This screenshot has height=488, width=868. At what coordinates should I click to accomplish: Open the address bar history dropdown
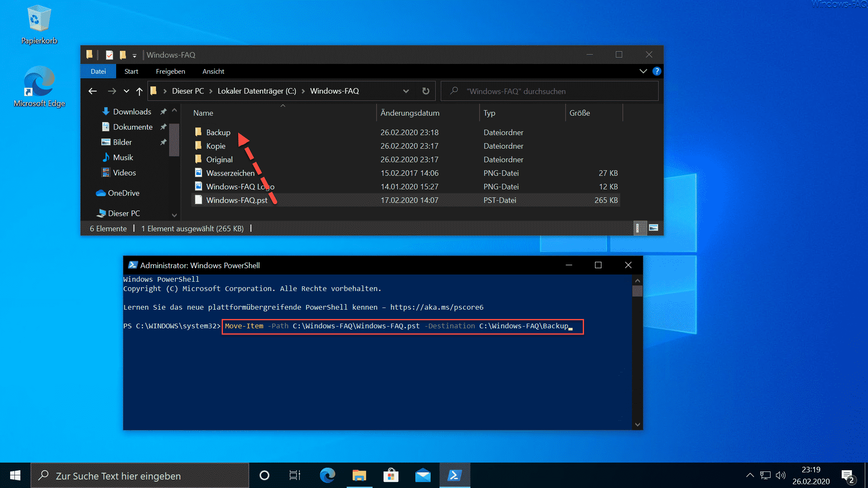click(x=406, y=91)
